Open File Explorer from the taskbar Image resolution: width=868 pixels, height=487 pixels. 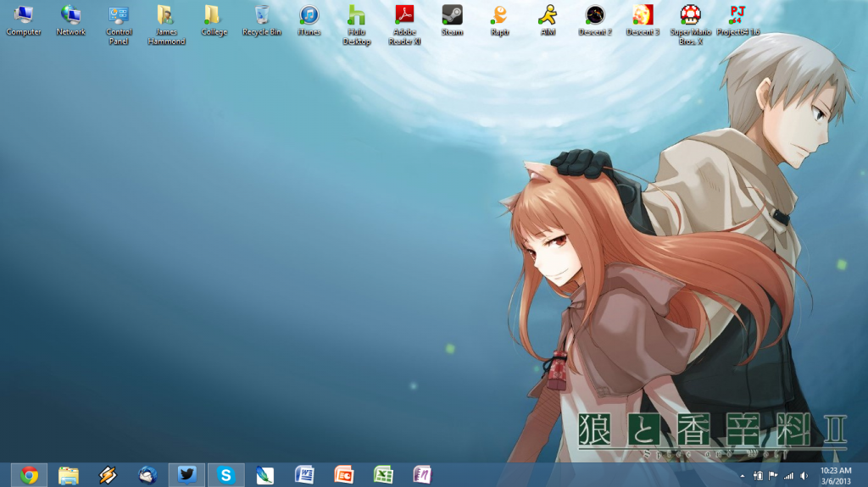coord(68,475)
